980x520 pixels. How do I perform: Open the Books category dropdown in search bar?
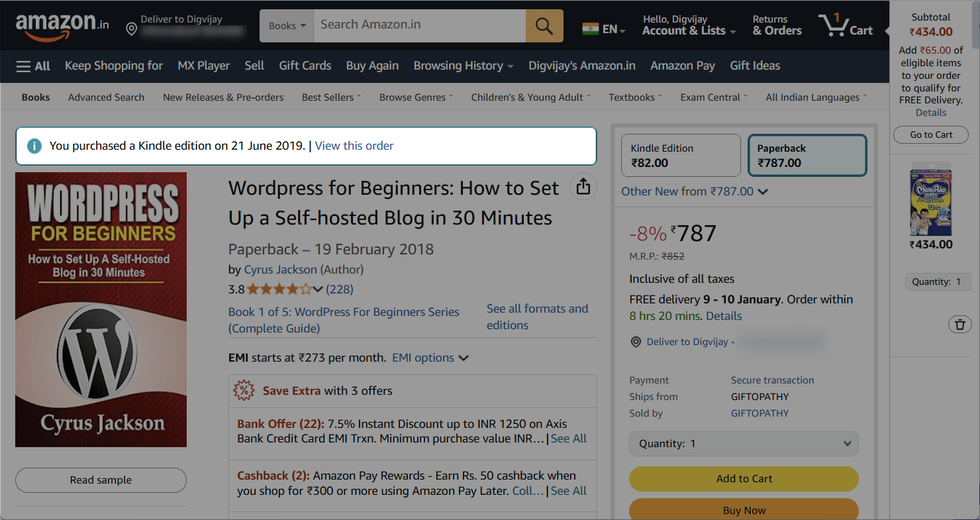click(x=286, y=25)
